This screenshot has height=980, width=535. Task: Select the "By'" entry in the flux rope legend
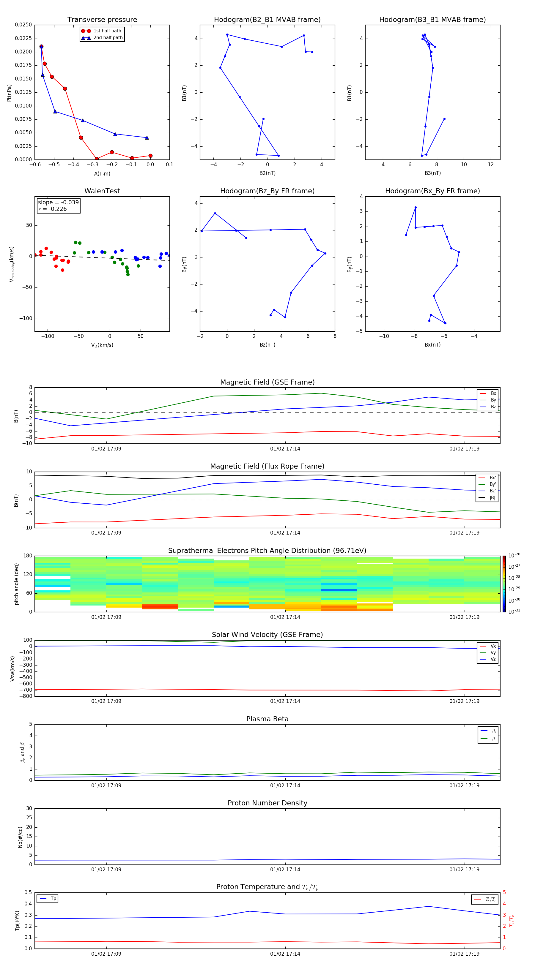(487, 484)
